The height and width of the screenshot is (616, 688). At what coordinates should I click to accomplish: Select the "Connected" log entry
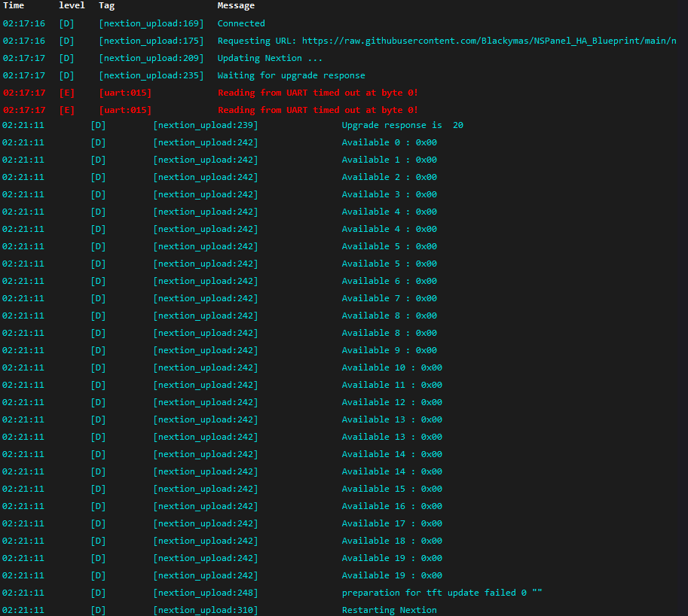point(241,23)
